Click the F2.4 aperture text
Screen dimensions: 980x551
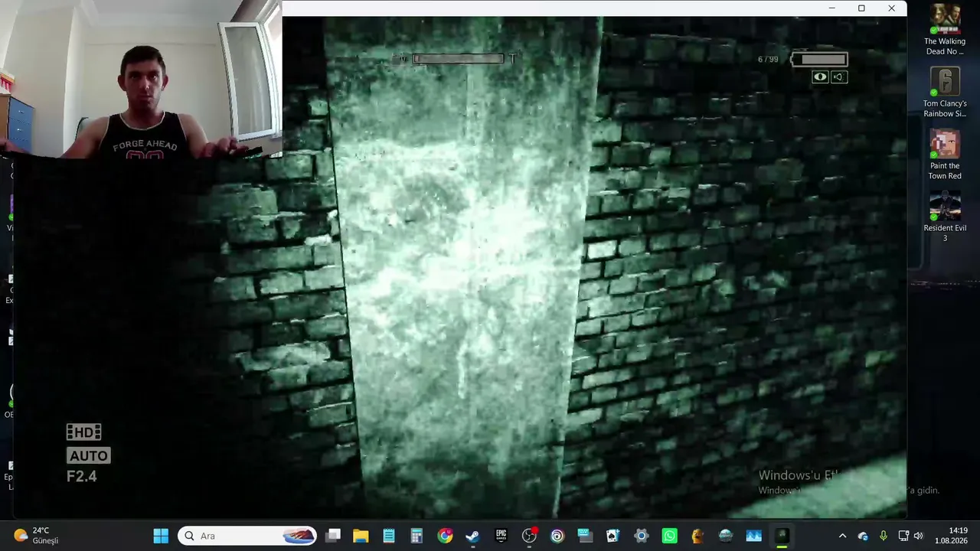click(x=82, y=476)
